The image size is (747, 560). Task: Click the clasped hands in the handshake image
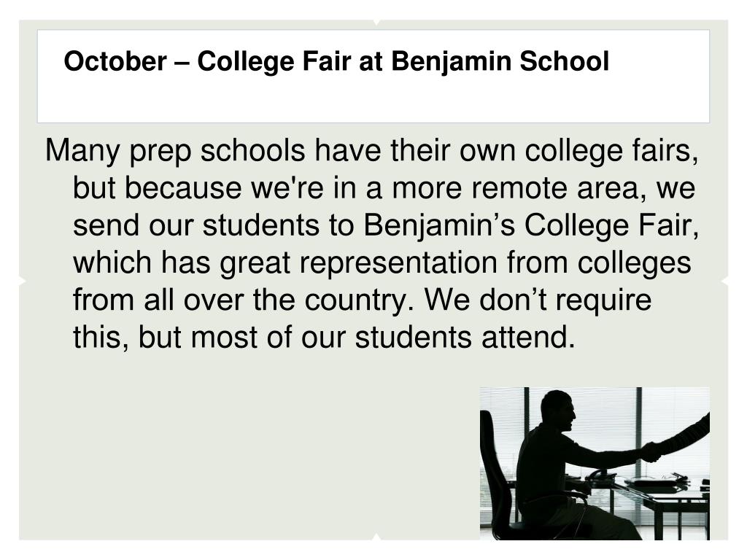pyautogui.click(x=651, y=452)
